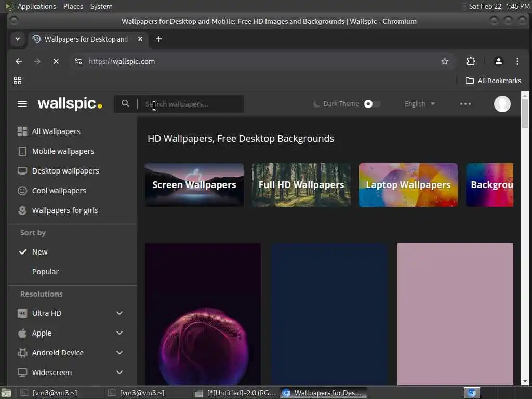532x399 pixels.
Task: Click the Widescreen monitor icon
Action: click(x=22, y=373)
